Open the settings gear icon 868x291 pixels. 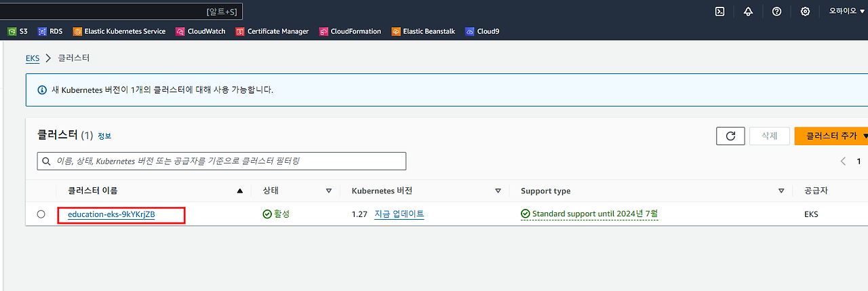[x=805, y=12]
